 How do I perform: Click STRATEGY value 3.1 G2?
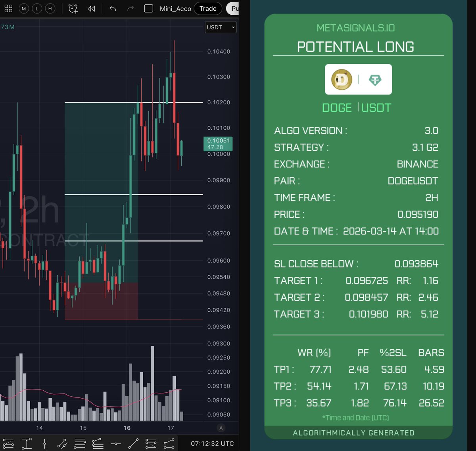pos(425,147)
